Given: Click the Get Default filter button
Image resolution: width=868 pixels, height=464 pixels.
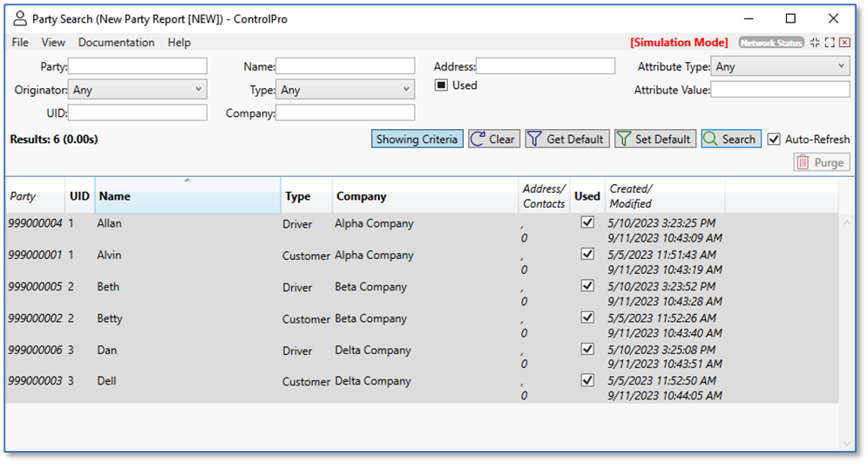Looking at the screenshot, I should coord(565,140).
